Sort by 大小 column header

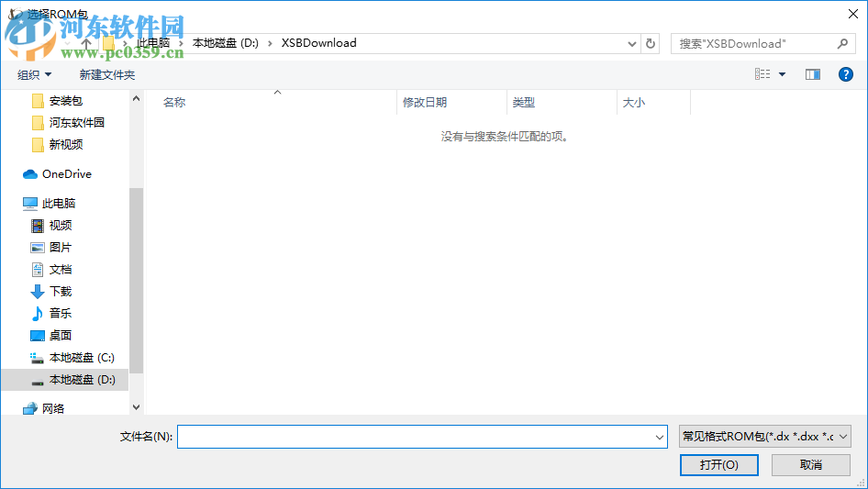(x=634, y=103)
